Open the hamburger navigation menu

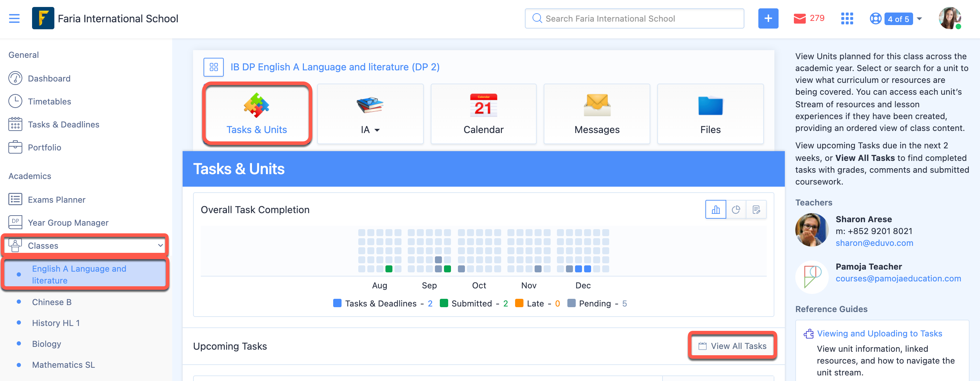click(x=14, y=18)
